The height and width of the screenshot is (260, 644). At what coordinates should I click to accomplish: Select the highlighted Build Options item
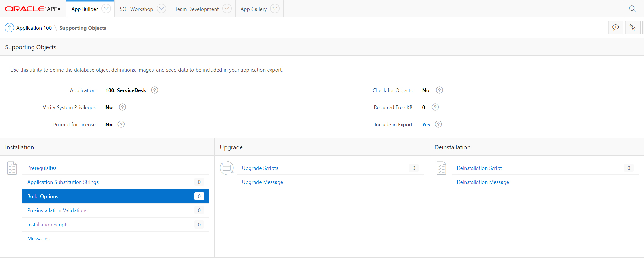coord(43,196)
